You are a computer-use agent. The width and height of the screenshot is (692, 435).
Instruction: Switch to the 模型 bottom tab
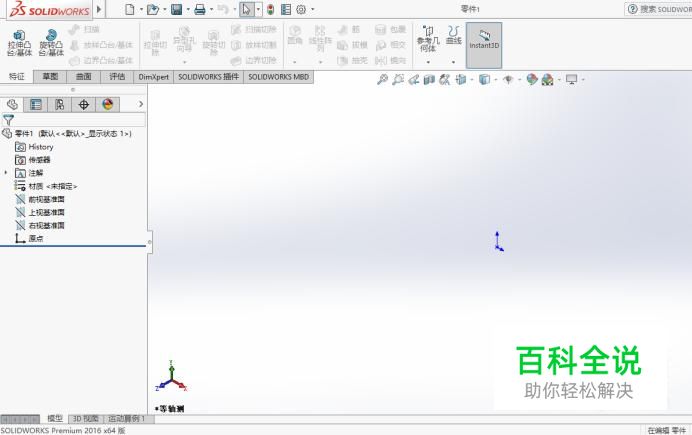coord(55,418)
